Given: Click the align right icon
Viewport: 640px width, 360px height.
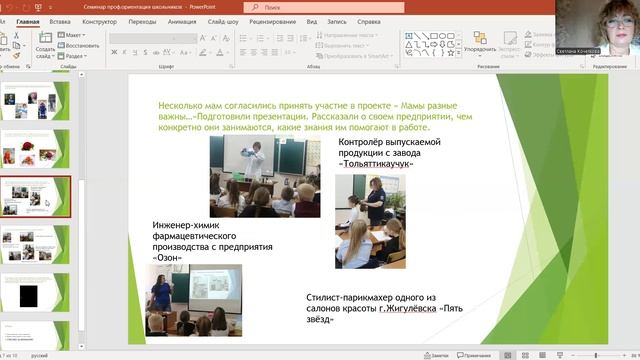Looking at the screenshot, I should [x=264, y=52].
